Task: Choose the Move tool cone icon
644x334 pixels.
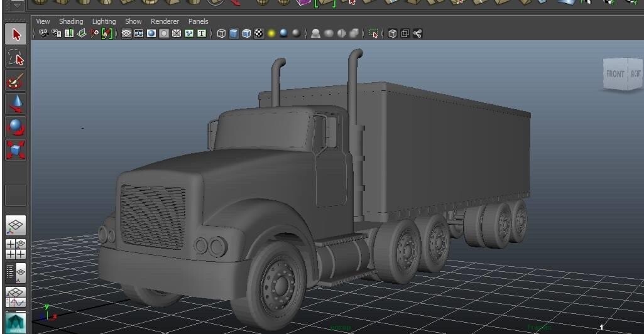Action: pyautogui.click(x=16, y=104)
